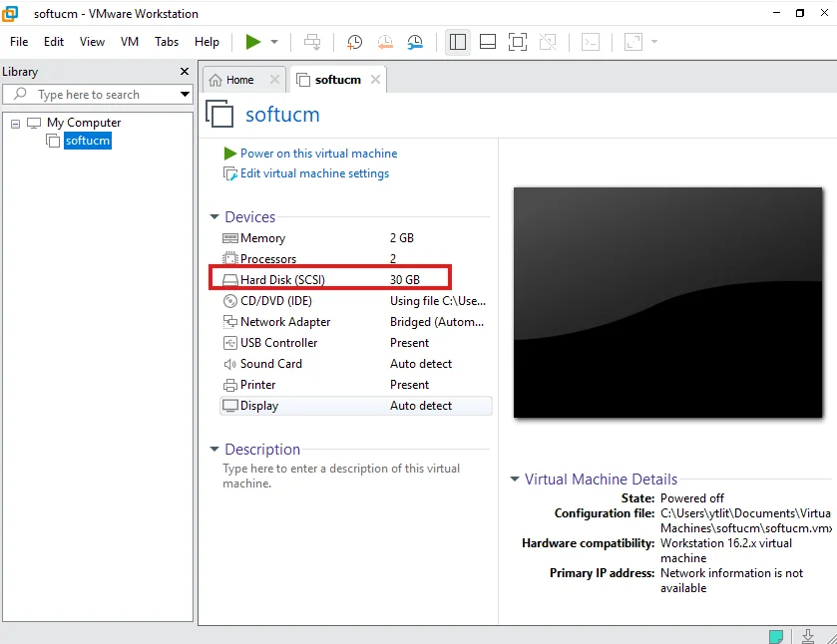Click the Printer device icon
The width and height of the screenshot is (837, 644).
pos(230,385)
